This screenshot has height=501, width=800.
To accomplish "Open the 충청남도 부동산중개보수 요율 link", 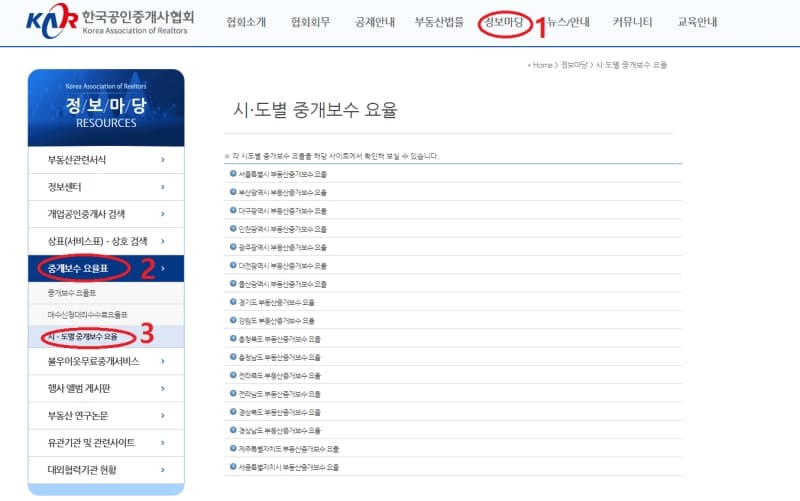I will 280,357.
